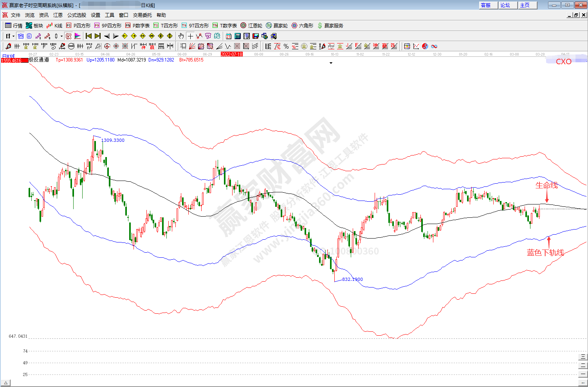Click the calculator icon in toolbar

[x=238, y=36]
